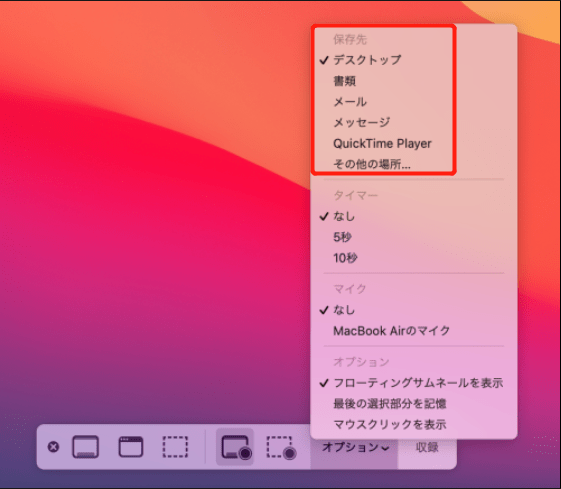Select Capture Entire Screen icon

point(86,447)
